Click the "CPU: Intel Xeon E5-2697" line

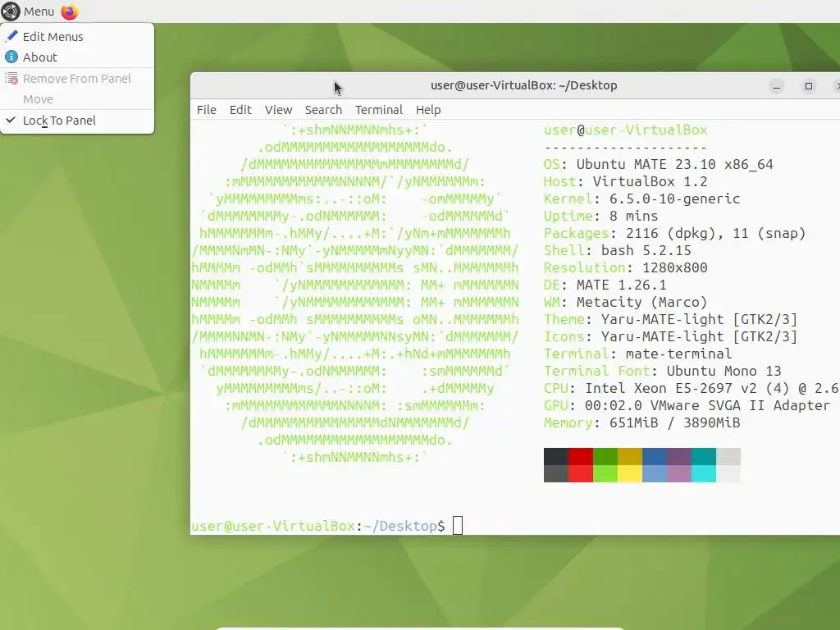692,388
